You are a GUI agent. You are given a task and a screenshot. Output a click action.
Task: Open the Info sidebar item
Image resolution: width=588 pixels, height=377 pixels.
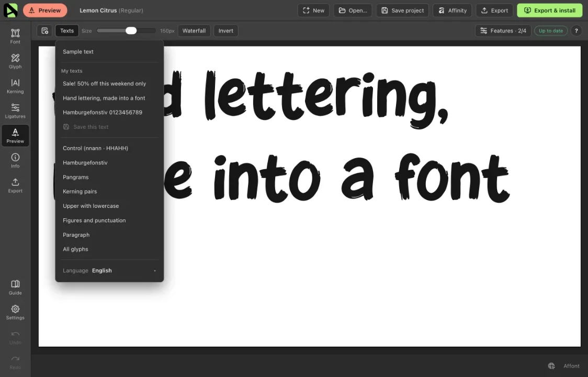point(15,160)
